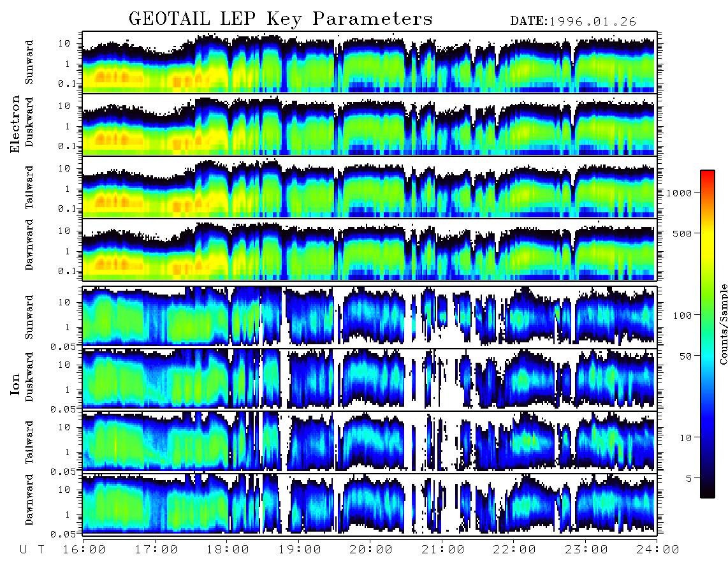Click the 50 color bar tick label
The width and height of the screenshot is (728, 561).
(x=685, y=356)
